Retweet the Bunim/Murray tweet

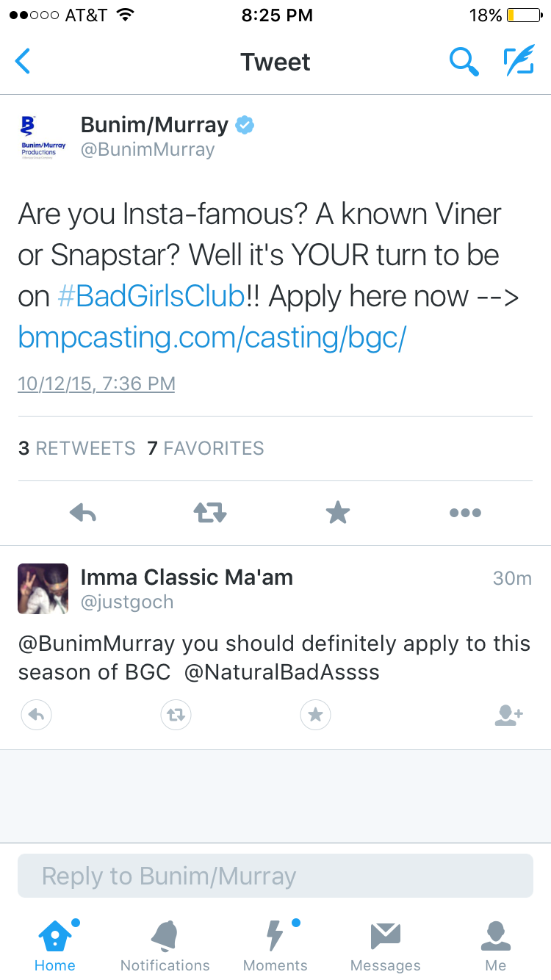(x=210, y=513)
